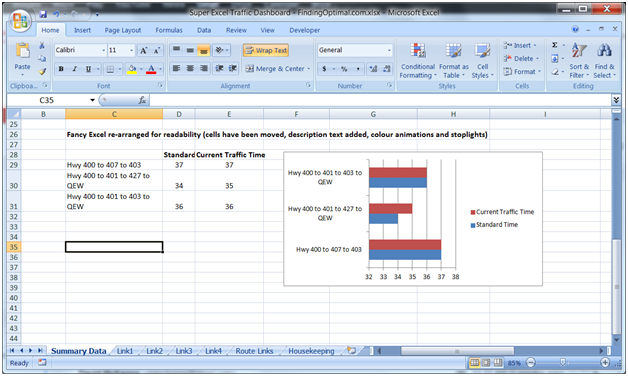628x376 pixels.
Task: Click the Paste clipboard icon
Action: click(22, 51)
